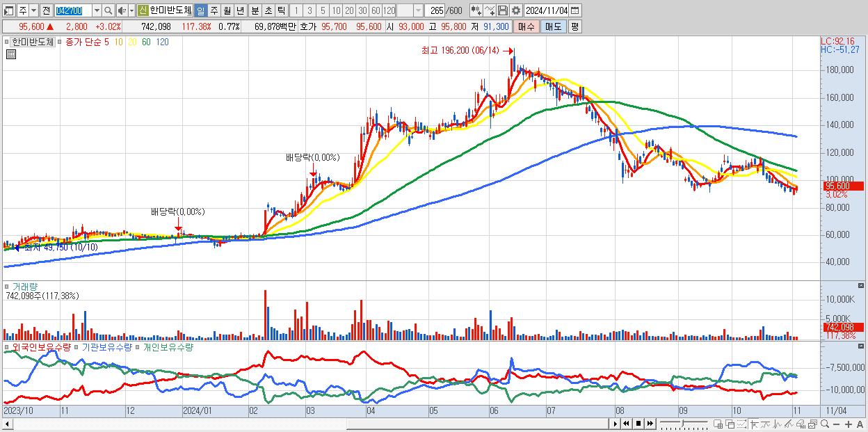Click the 20-day moving average legend
This screenshot has height=432, width=868.
pos(132,42)
